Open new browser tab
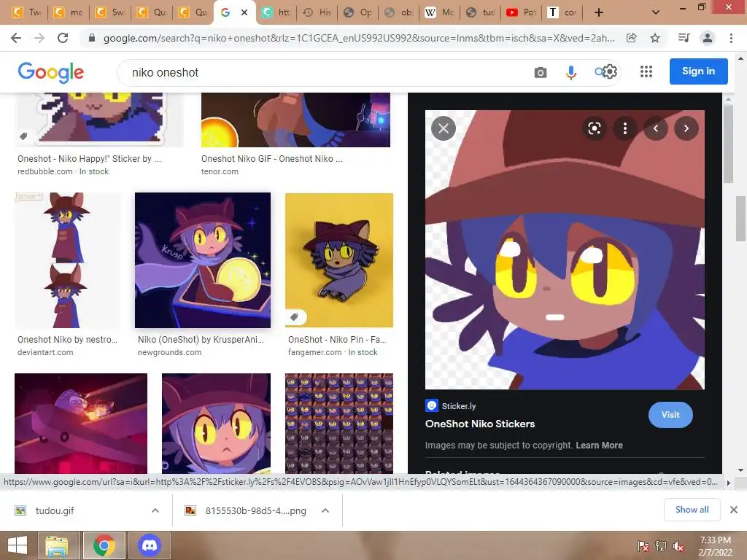The image size is (747, 560). (599, 12)
